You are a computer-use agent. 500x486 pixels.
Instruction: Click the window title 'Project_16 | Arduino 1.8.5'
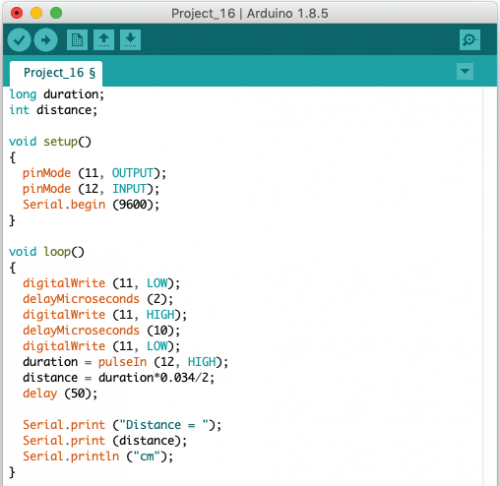coord(250,14)
